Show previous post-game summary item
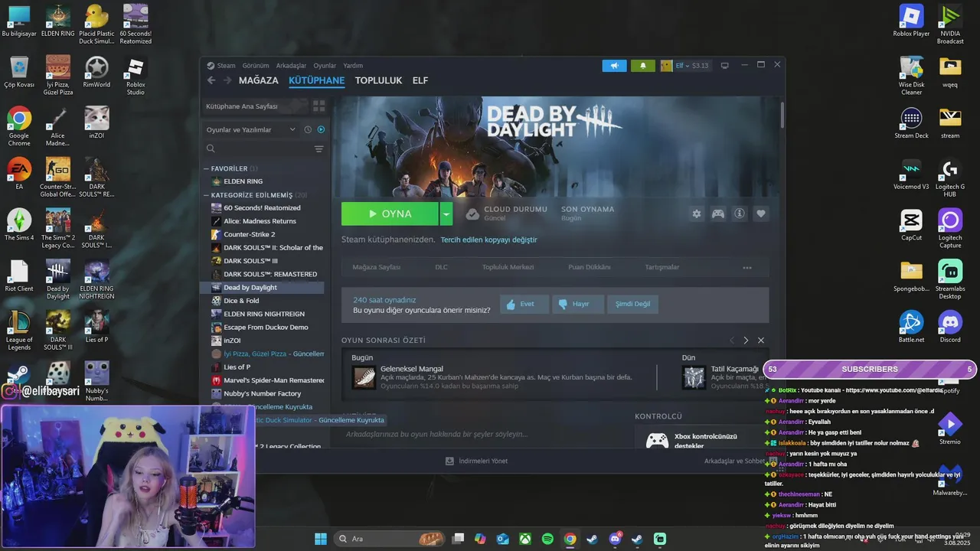Screen dimensions: 980x551 pos(731,340)
